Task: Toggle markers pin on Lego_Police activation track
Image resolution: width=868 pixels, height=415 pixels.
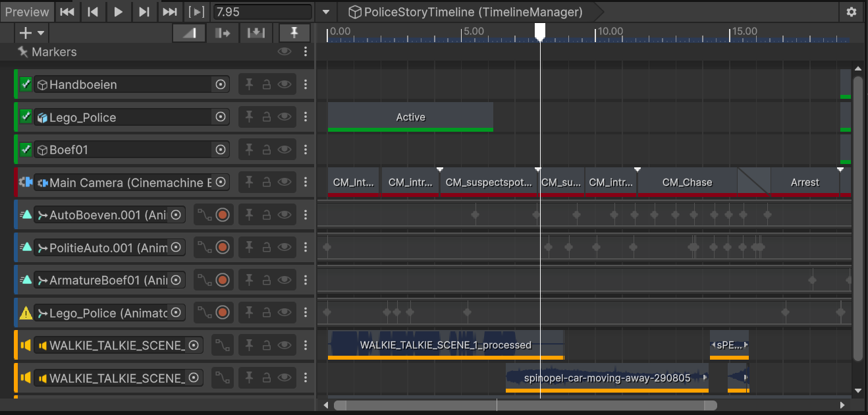Action: tap(249, 117)
